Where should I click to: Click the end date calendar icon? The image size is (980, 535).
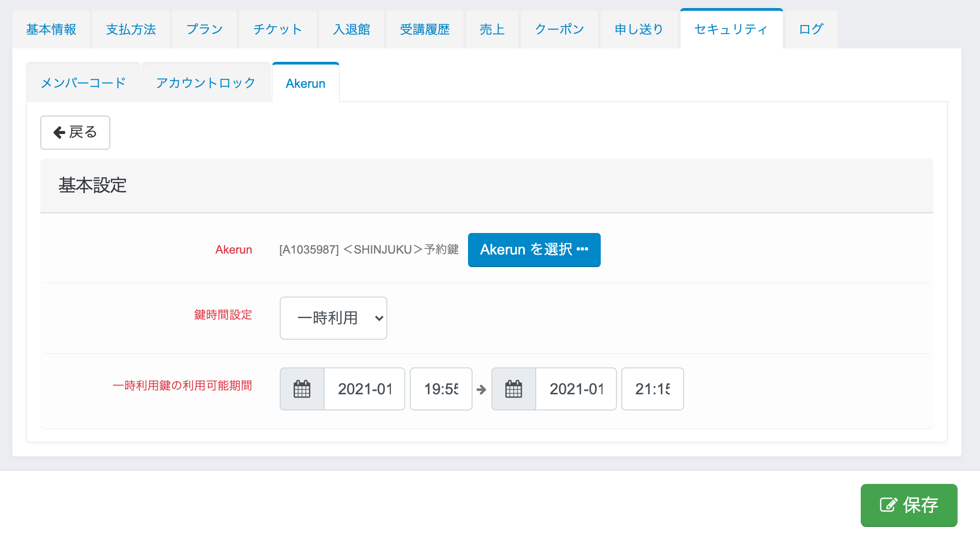click(x=514, y=389)
